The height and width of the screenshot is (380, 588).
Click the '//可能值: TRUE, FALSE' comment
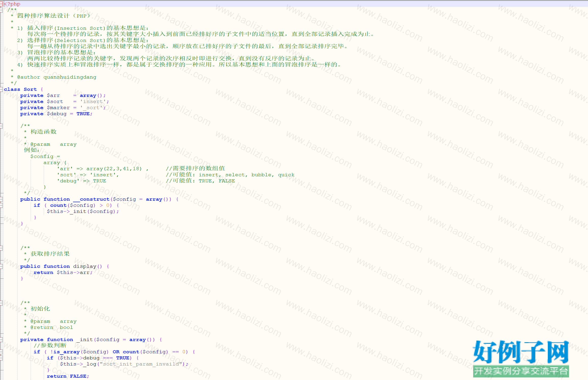click(x=200, y=181)
